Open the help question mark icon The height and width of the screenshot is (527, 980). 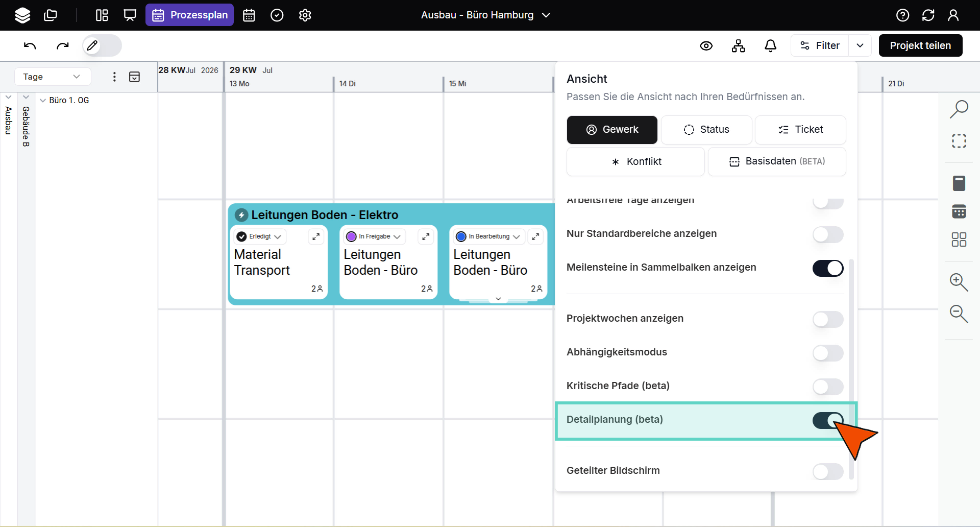point(902,15)
